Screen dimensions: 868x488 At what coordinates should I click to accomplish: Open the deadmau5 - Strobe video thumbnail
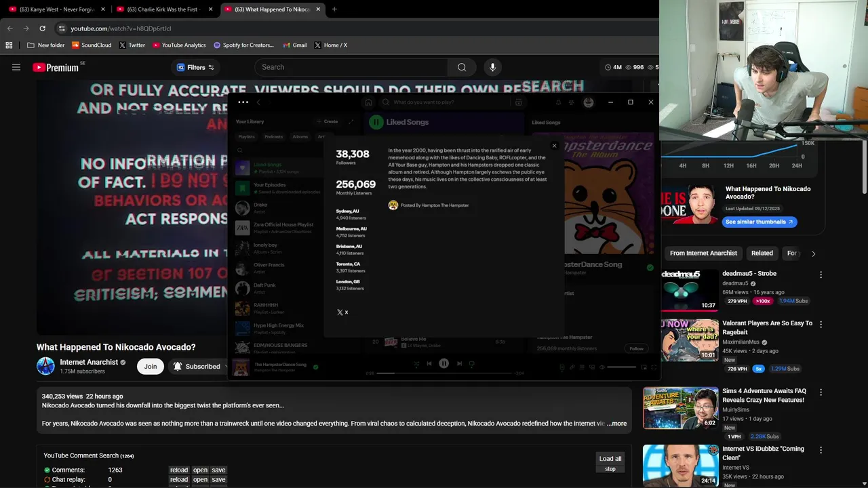(690, 290)
